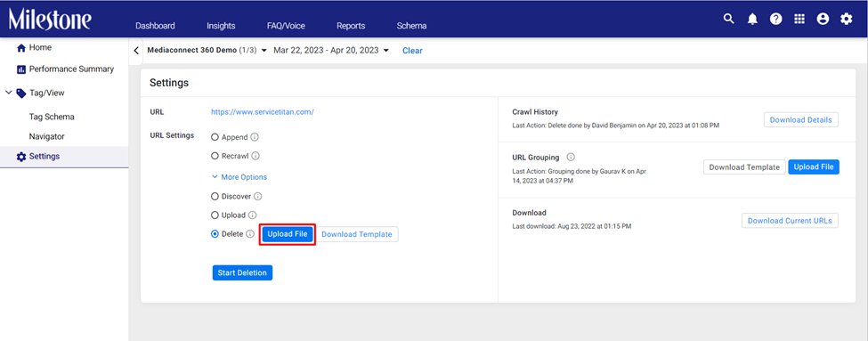Collapse the sidebar with back arrow
The height and width of the screenshot is (341, 868).
click(136, 51)
